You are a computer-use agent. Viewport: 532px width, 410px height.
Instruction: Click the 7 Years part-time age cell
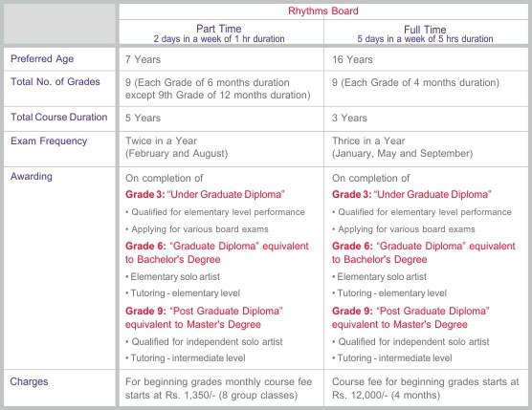point(143,59)
